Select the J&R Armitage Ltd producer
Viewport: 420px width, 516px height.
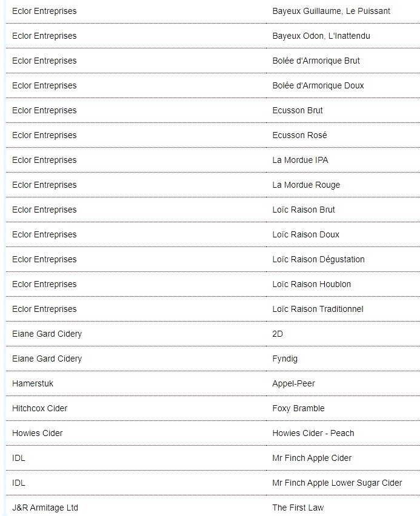pos(45,508)
